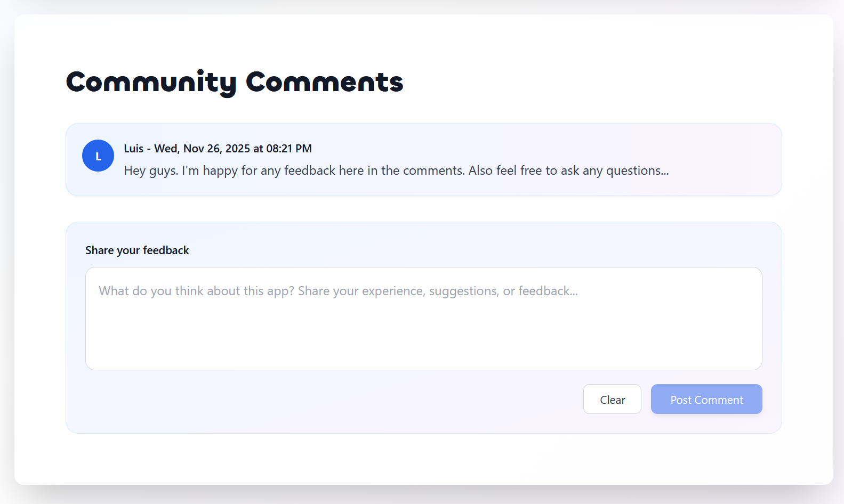Click the word "Community" in the title
This screenshot has width=844, height=504.
(x=151, y=82)
